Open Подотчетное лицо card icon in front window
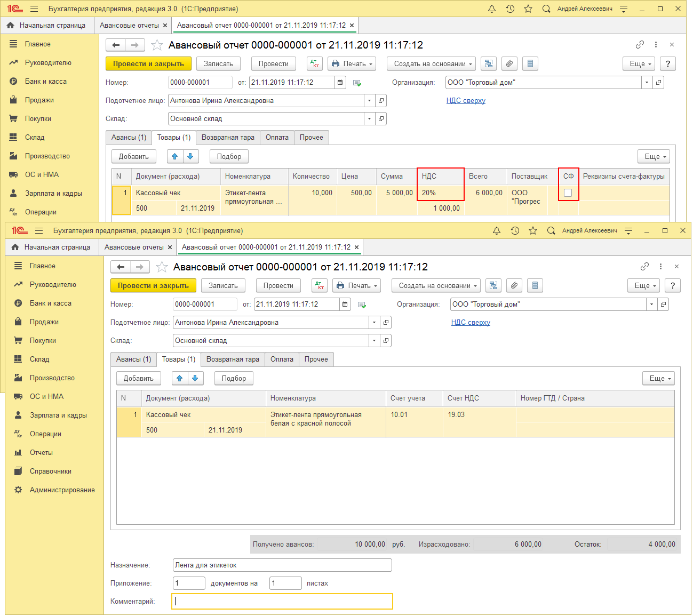 point(386,322)
